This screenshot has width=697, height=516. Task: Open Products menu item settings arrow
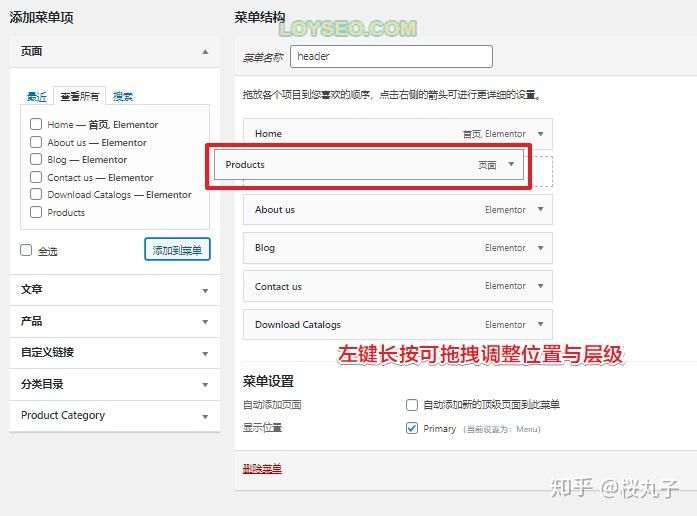click(x=511, y=164)
